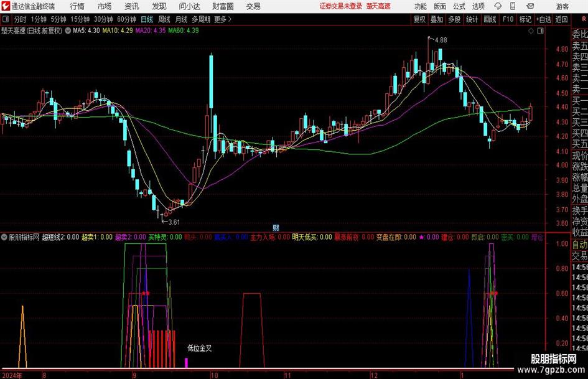Open the mail envelope icon
The image size is (588, 379).
click(530, 6)
